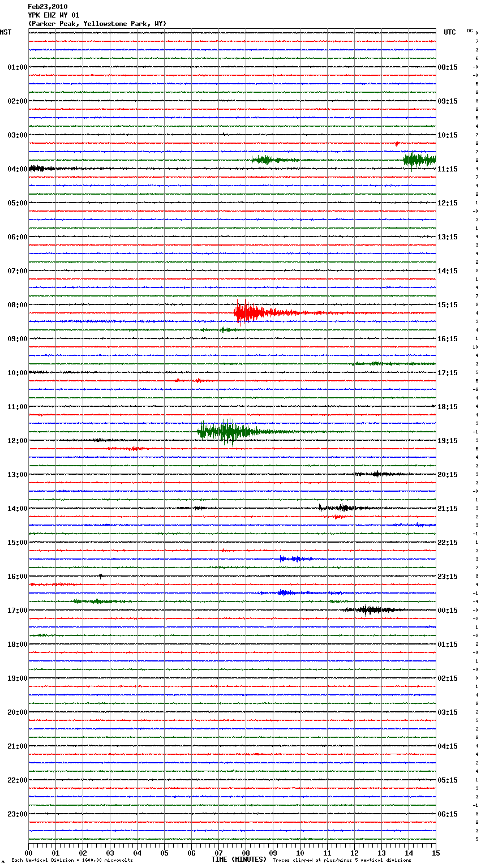Click the 14:15 UTC time label
Image resolution: width=481 pixels, height=868 pixels.
pos(448,271)
